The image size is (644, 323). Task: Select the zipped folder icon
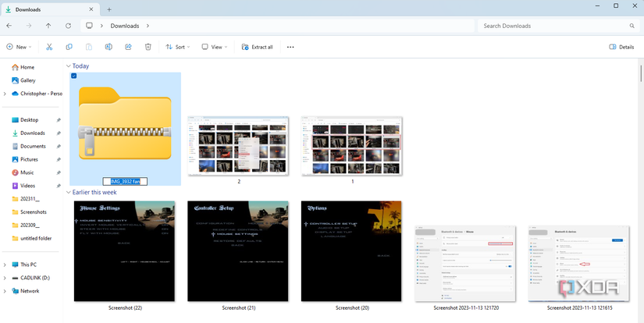click(x=125, y=123)
